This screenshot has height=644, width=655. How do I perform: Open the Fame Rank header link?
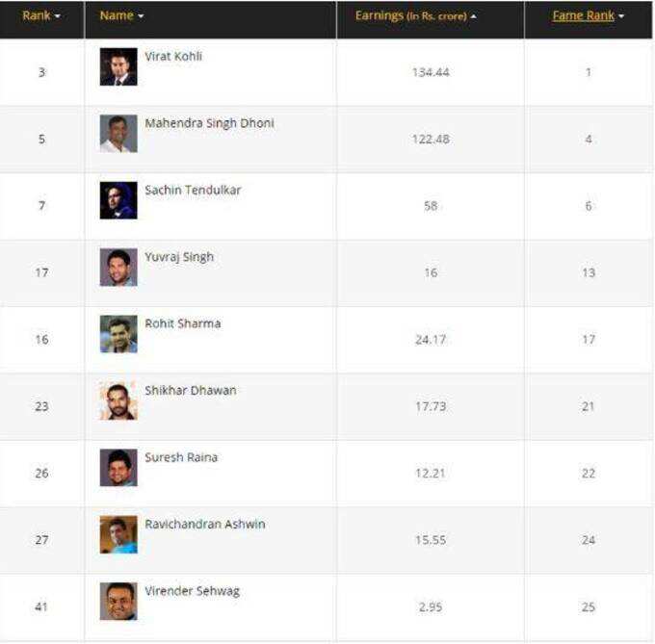click(x=583, y=15)
